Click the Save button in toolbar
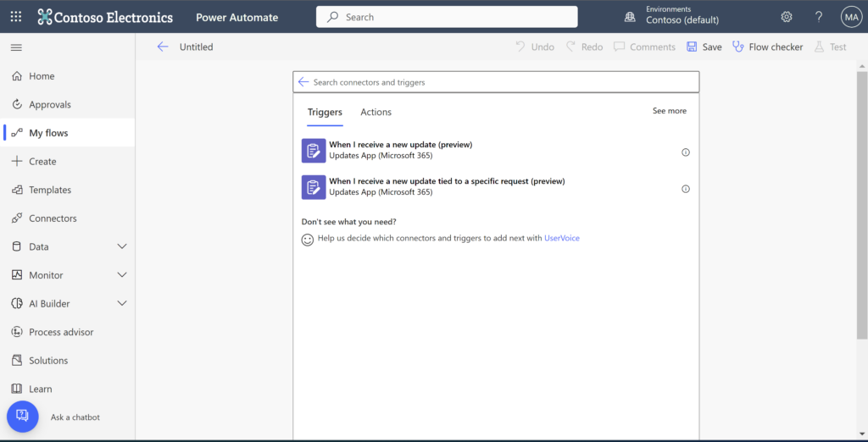868x442 pixels. click(704, 47)
